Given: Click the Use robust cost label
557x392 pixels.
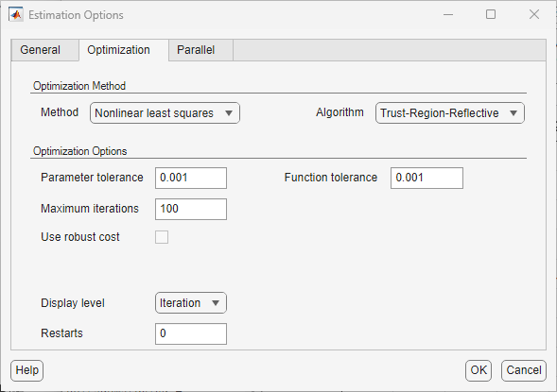Looking at the screenshot, I should [80, 237].
